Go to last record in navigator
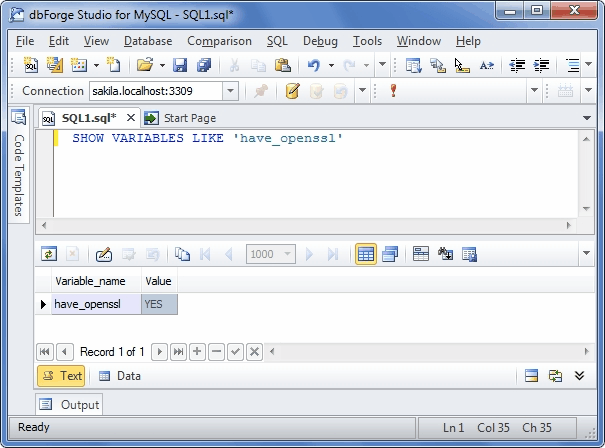The height and width of the screenshot is (448, 605). point(178,352)
